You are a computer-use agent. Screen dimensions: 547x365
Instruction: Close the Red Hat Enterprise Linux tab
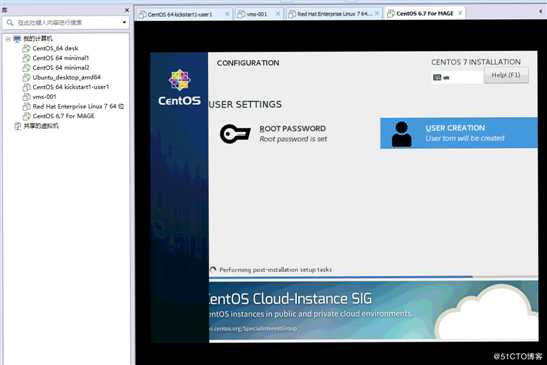pyautogui.click(x=377, y=13)
